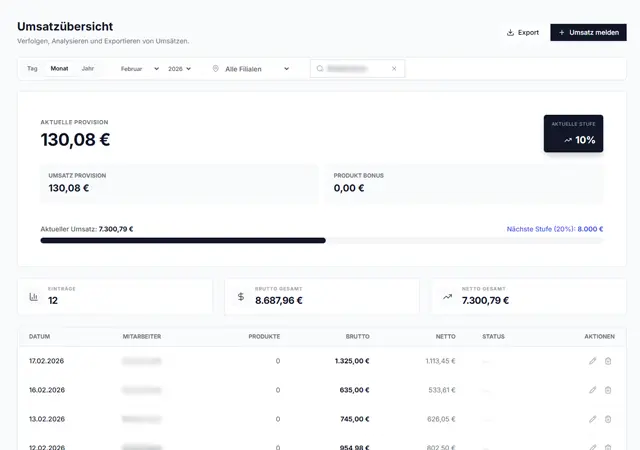Click the pencil icon in 13.02.2026 row
The image size is (640, 450).
point(592,419)
